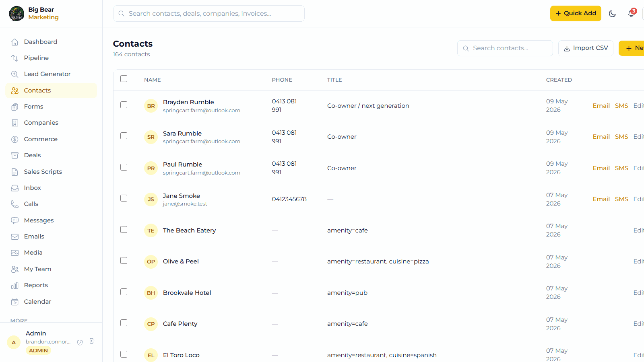Click the shield icon beside Admin email

point(80,342)
